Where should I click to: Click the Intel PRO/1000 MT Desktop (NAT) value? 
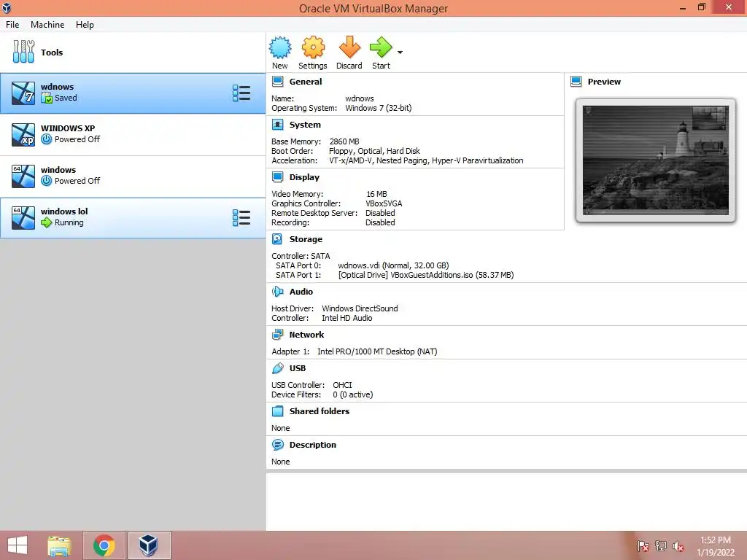coord(377,351)
